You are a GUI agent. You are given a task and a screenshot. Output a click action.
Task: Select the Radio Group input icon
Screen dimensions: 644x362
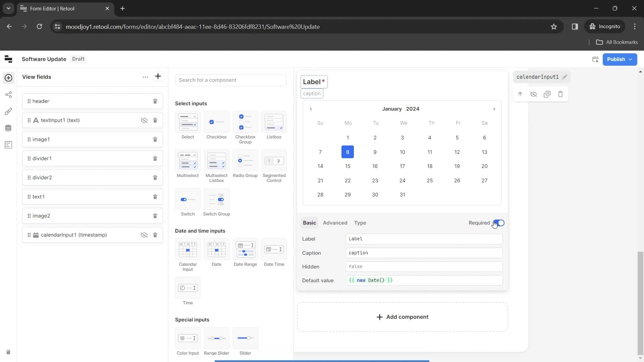click(x=246, y=161)
